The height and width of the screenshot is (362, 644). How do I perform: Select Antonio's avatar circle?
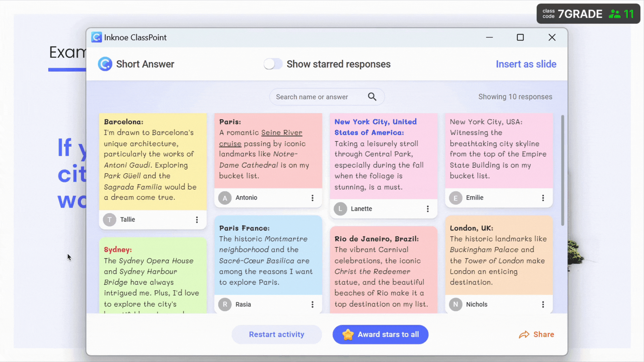tap(225, 198)
